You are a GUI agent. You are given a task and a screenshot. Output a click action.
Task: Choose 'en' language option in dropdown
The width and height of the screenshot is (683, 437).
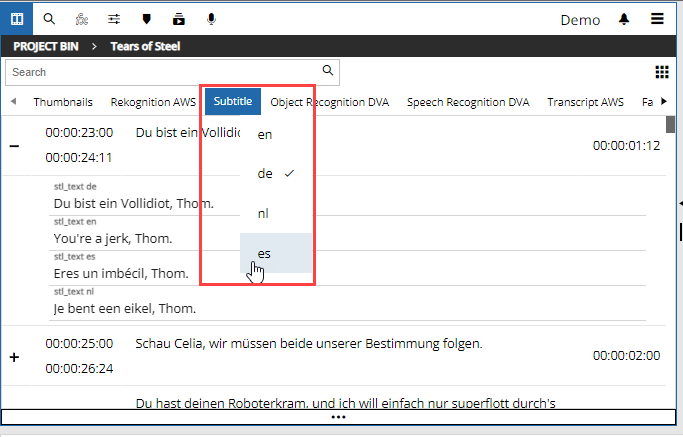coord(265,133)
